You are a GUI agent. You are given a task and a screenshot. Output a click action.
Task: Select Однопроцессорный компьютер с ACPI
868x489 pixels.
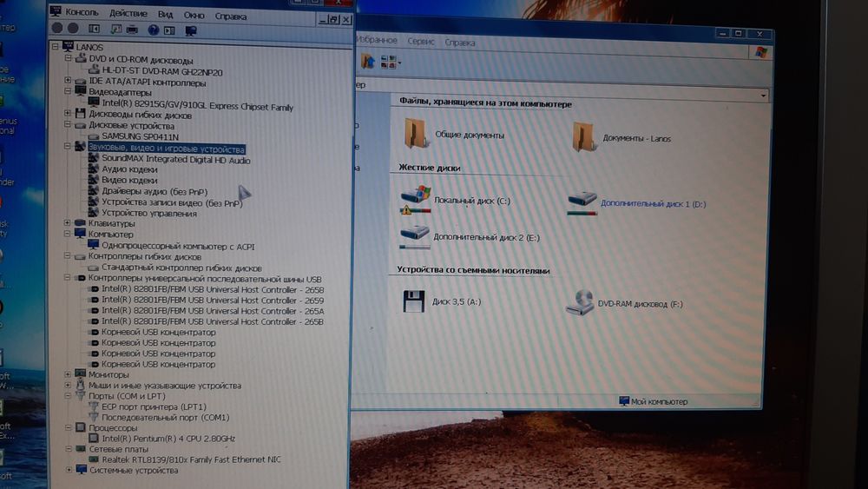pos(178,246)
